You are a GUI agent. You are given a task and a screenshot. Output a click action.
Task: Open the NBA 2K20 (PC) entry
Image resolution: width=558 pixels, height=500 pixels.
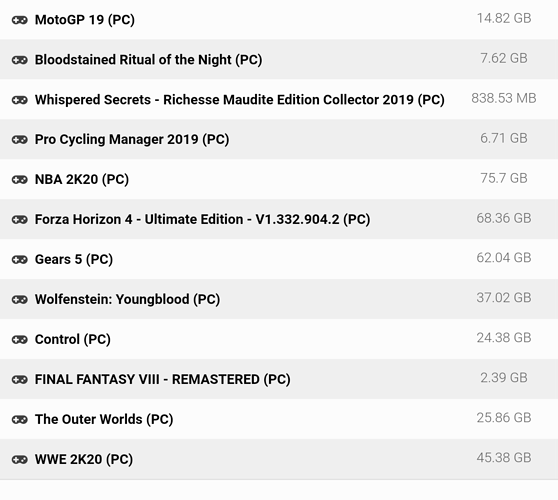coord(82,179)
